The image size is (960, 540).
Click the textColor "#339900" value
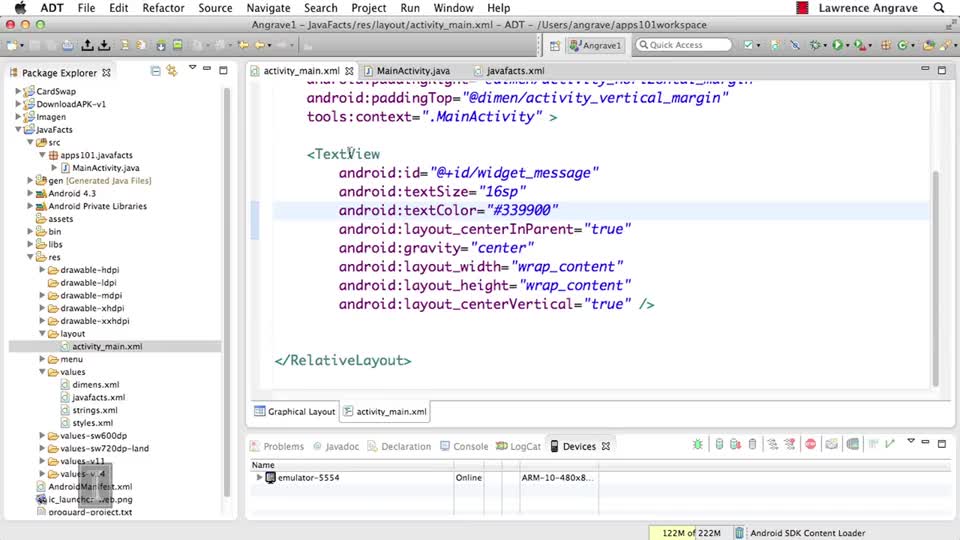522,210
